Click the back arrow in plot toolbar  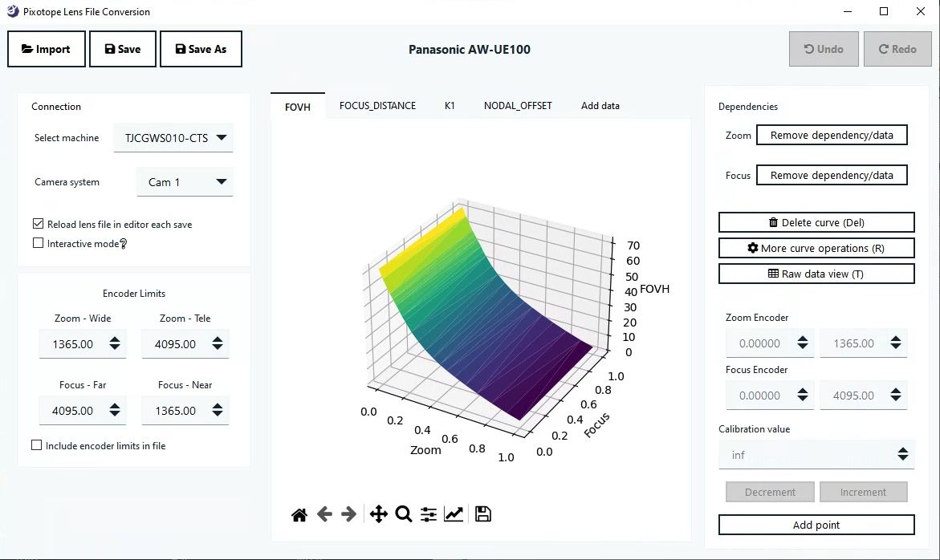[x=324, y=514]
